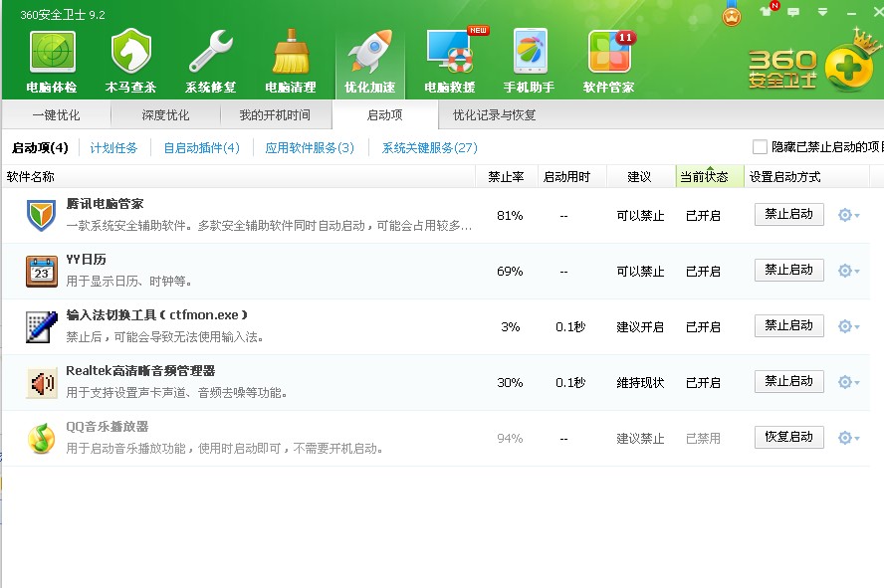Screen dimensions: 884x588
Task: Click YY日历 calendar icon
Action: coord(41,271)
